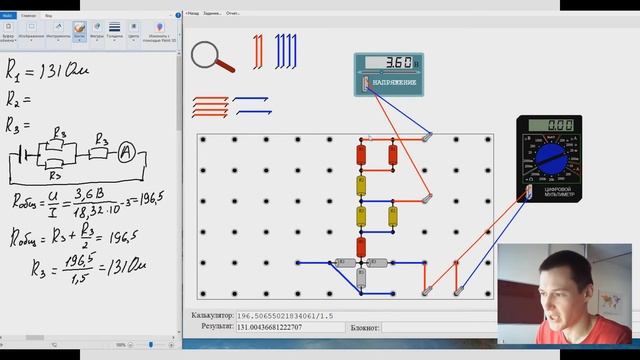The height and width of the screenshot is (360, 640).
Task: Select the top-left red resistor on board
Action: (x=361, y=155)
